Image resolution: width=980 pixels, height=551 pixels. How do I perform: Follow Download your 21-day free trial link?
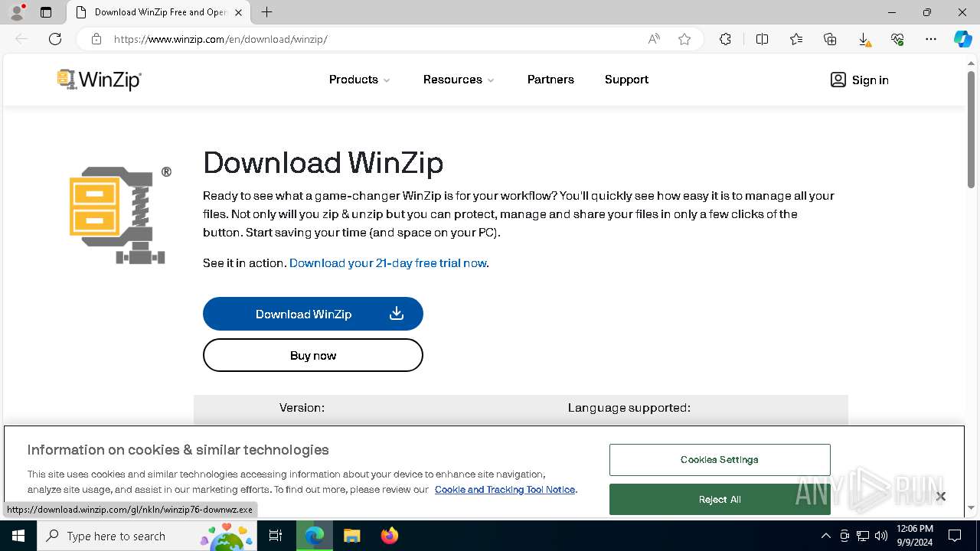click(388, 263)
